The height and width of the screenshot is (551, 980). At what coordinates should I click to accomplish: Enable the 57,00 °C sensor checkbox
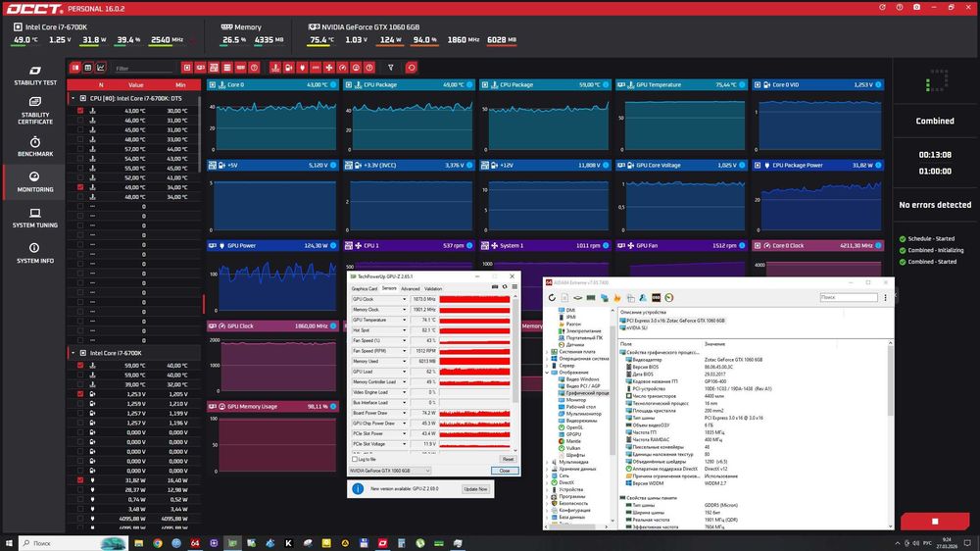point(80,149)
